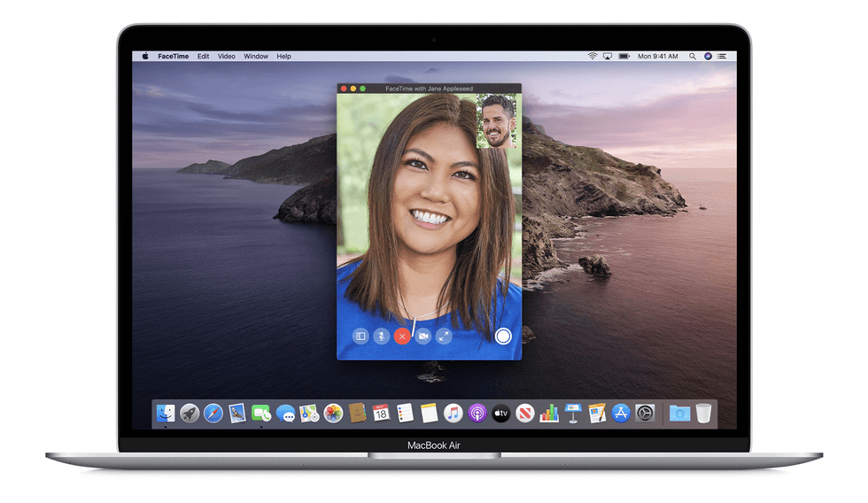Screen dimensions: 868x503
Task: Open the AirPlay display menu icon
Action: [x=608, y=56]
